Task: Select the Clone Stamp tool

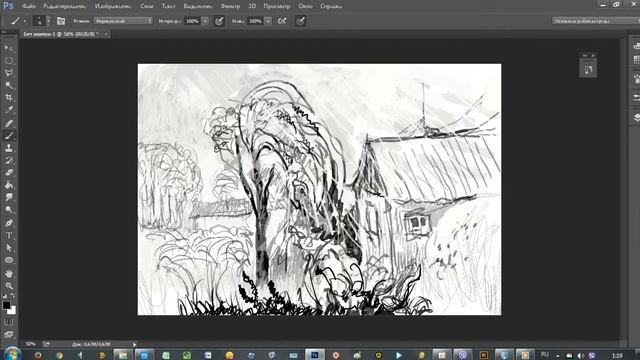Action: click(x=9, y=148)
